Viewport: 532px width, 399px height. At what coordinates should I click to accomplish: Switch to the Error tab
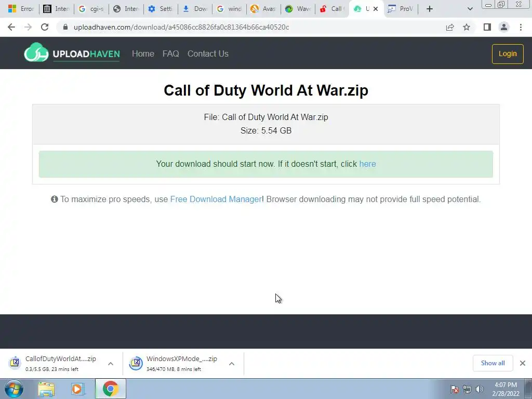[21, 9]
